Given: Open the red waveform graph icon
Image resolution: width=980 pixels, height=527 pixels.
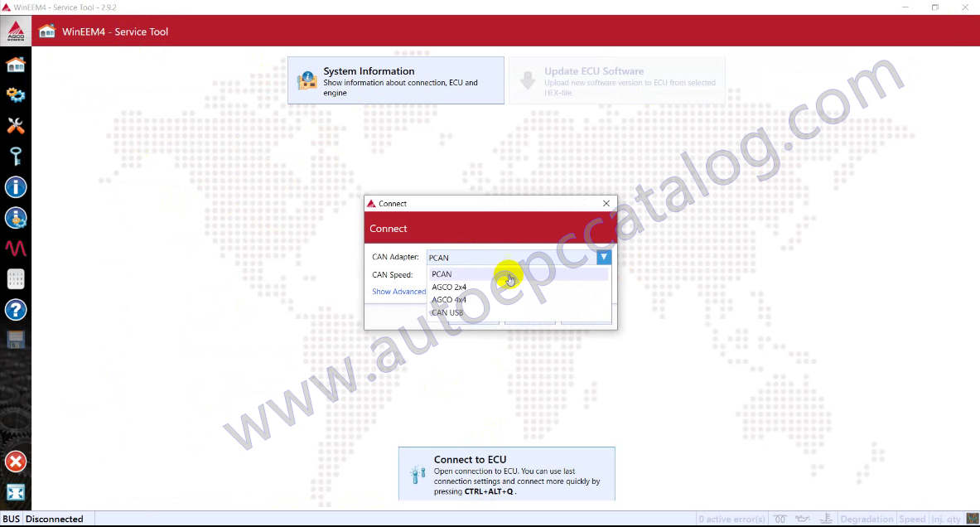Looking at the screenshot, I should [16, 249].
